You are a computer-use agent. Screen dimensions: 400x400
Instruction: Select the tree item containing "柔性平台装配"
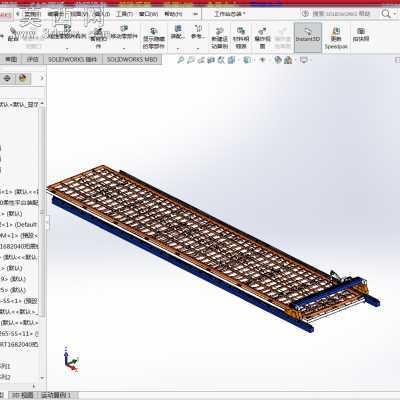pos(19,202)
